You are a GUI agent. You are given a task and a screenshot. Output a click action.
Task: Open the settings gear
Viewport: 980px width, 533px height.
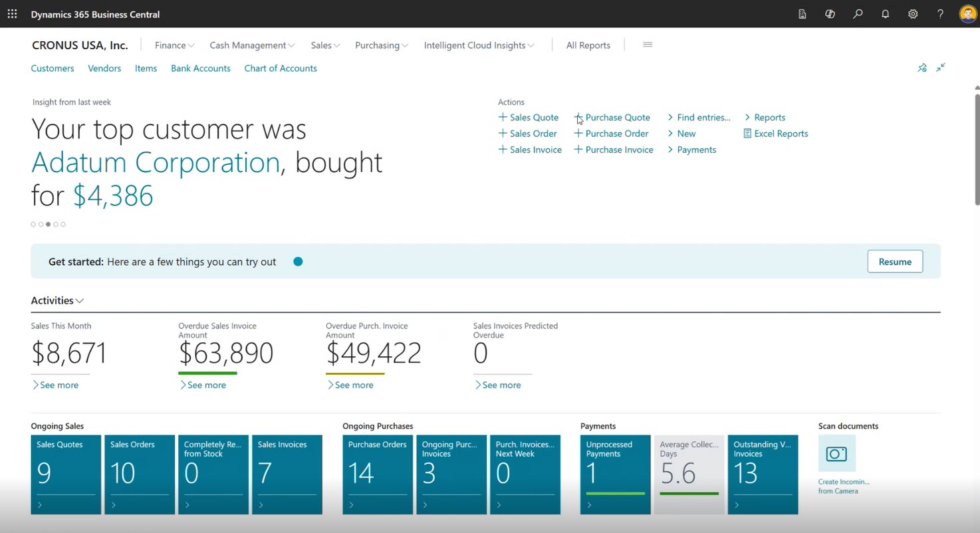click(913, 14)
